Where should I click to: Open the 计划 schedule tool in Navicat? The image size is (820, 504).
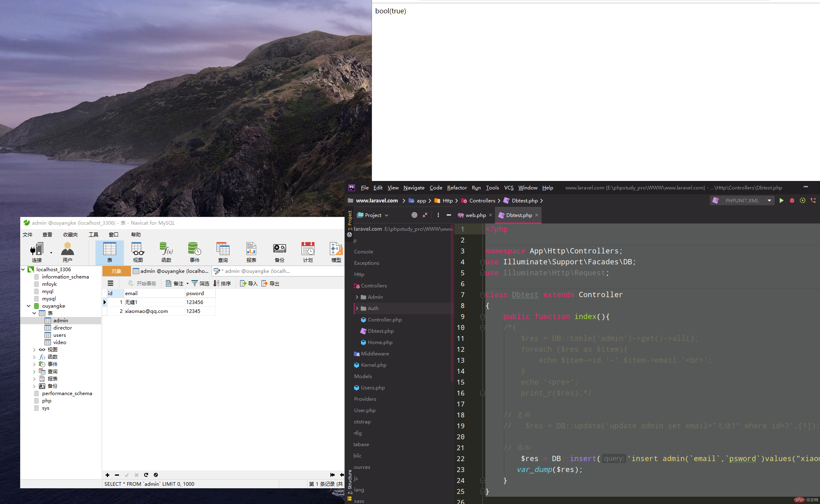pyautogui.click(x=308, y=252)
